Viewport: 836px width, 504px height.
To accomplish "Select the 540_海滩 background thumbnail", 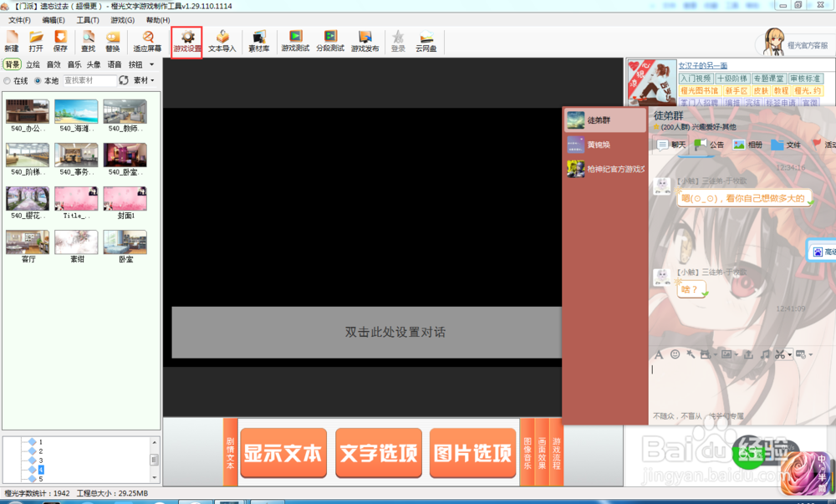I will [x=76, y=111].
